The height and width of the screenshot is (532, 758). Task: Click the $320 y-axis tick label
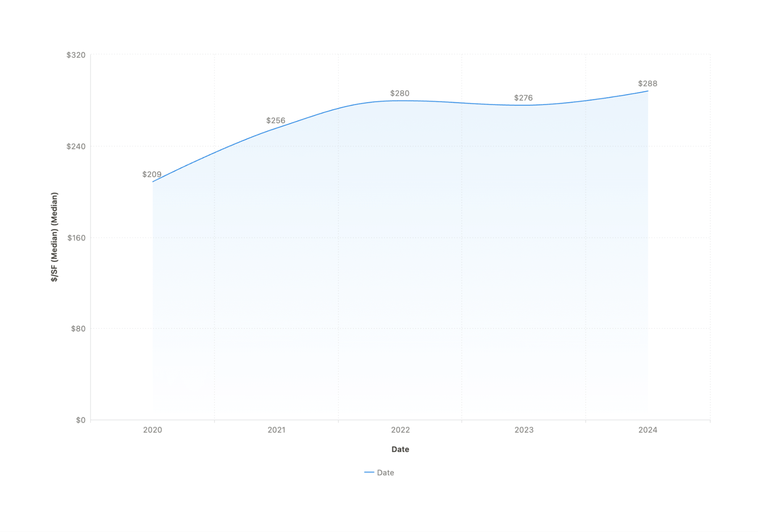76,55
